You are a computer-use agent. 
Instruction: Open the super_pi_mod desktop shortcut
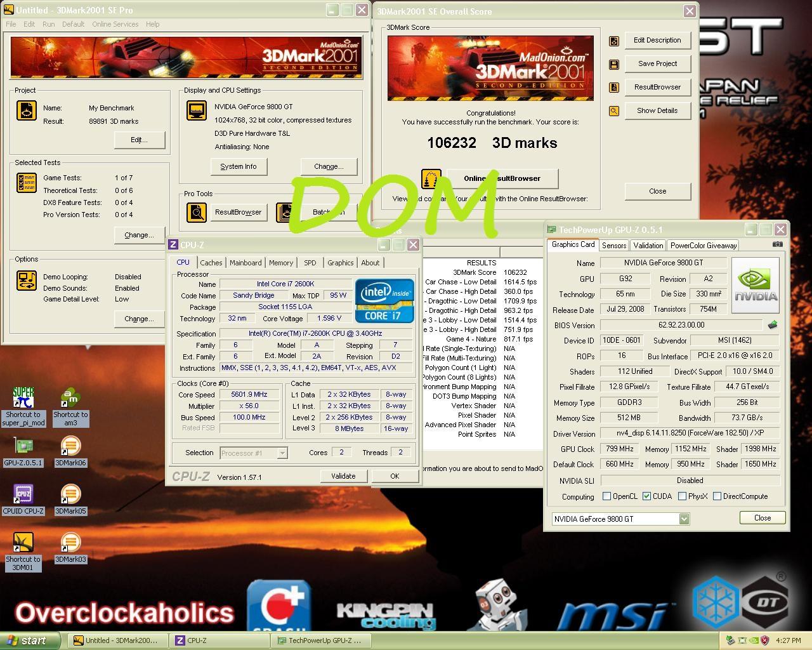(x=23, y=406)
